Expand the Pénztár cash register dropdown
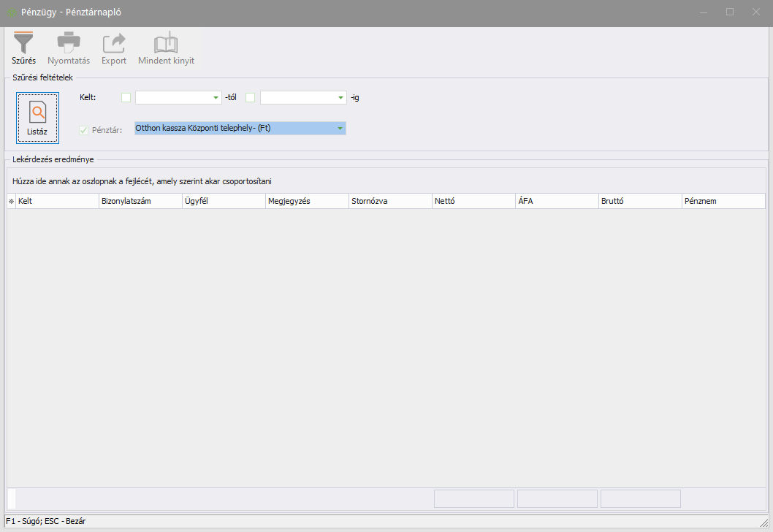Viewport: 773px width, 532px height. 340,129
